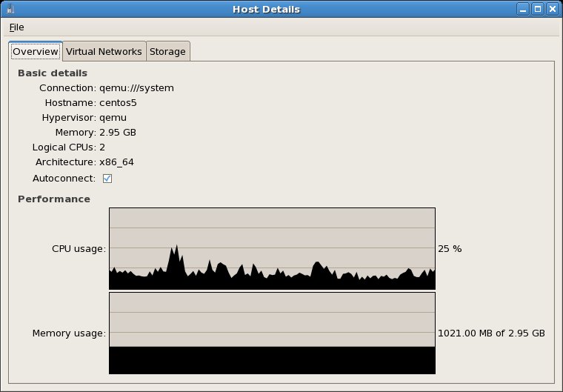The width and height of the screenshot is (563, 392).
Task: Switch to the Overview tab
Action: [x=35, y=52]
